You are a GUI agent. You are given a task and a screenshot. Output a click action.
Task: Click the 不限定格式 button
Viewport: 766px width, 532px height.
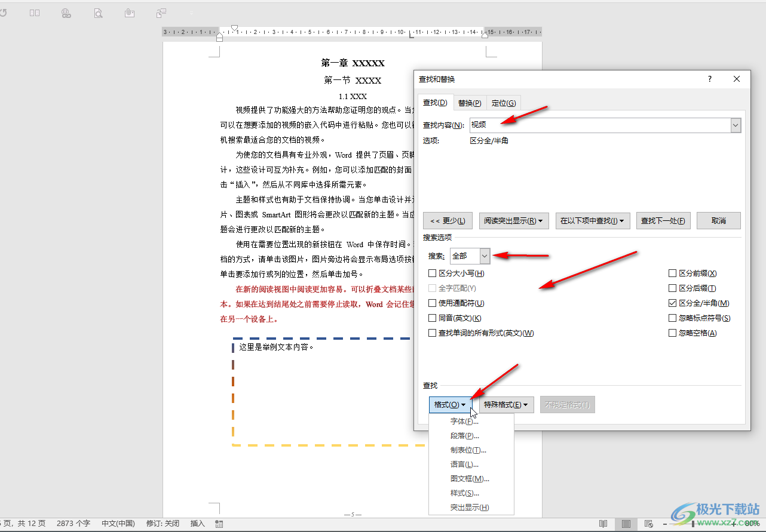(x=568, y=405)
